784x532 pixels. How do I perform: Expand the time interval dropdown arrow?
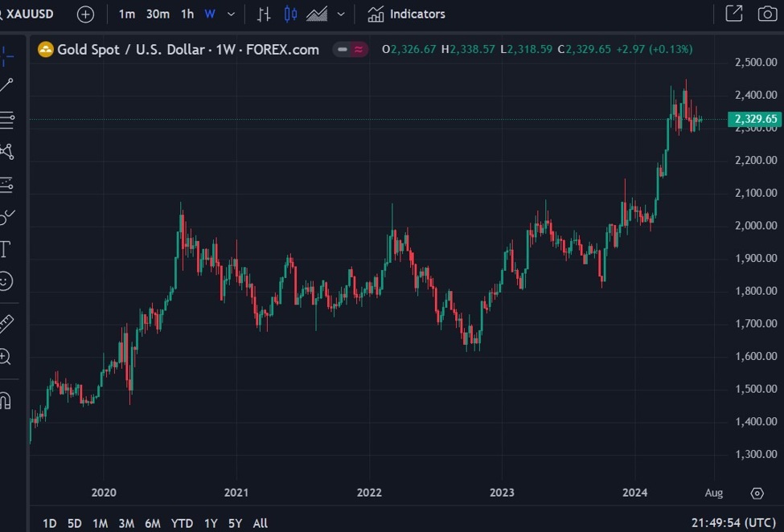pyautogui.click(x=232, y=14)
